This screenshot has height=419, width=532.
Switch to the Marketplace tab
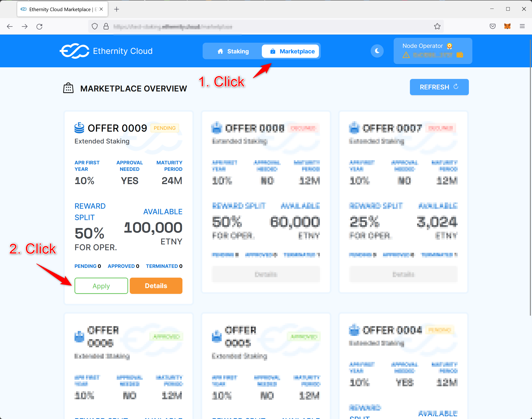point(290,51)
